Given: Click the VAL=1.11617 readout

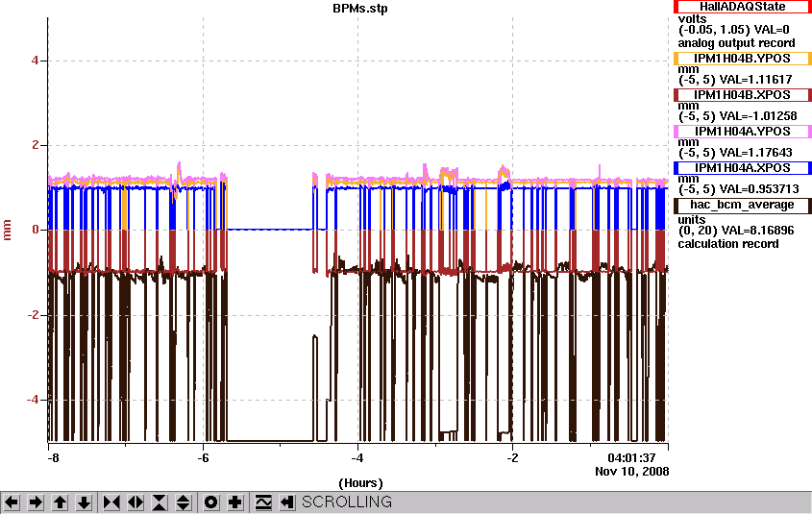Looking at the screenshot, I should pyautogui.click(x=756, y=80).
